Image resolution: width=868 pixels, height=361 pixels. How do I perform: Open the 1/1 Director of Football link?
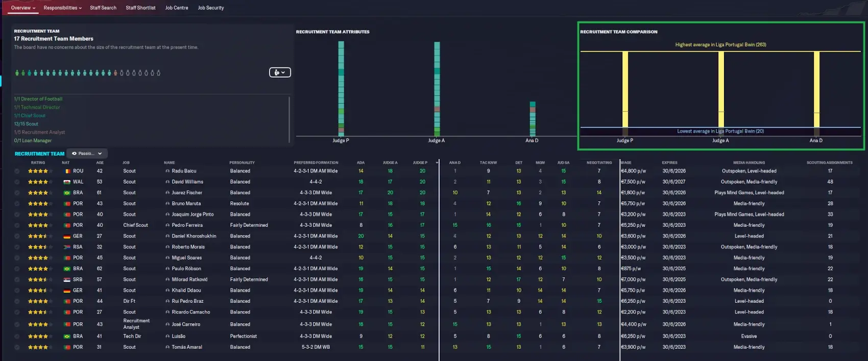click(38, 99)
